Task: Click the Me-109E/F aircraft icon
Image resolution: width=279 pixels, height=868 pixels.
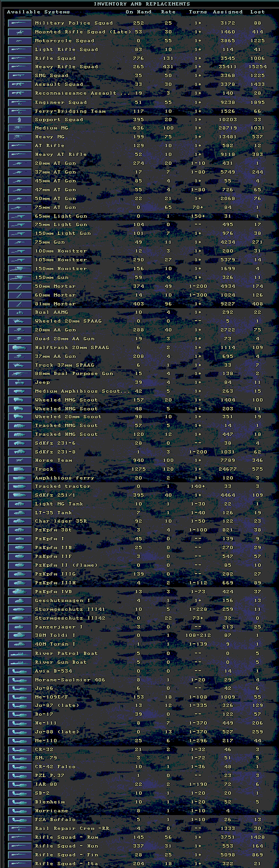Action: coord(20,697)
